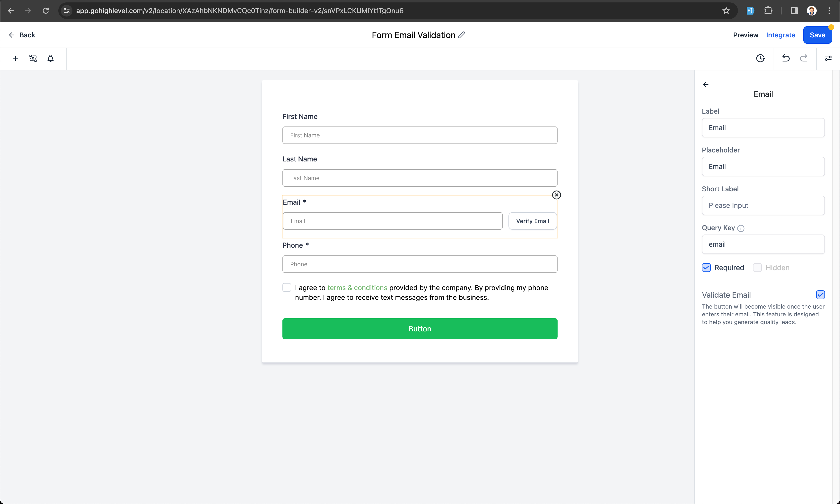The width and height of the screenshot is (840, 504).
Task: Open the styles settings sliders icon
Action: tap(828, 59)
